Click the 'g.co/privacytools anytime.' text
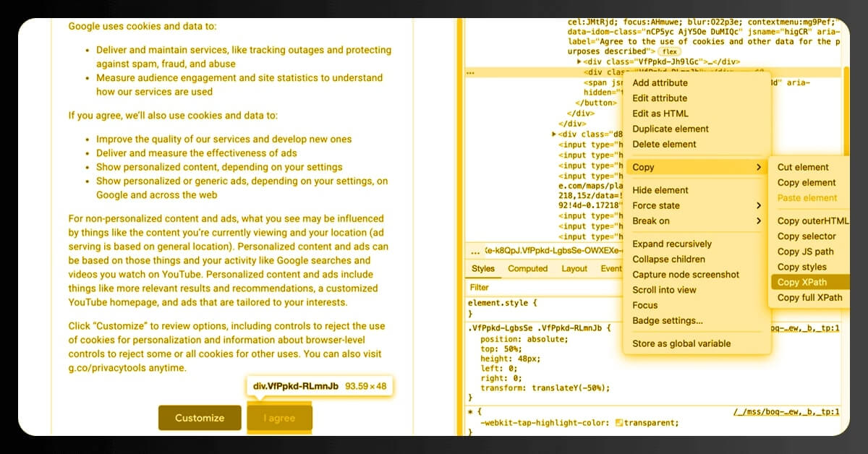This screenshot has width=868, height=454. click(127, 368)
